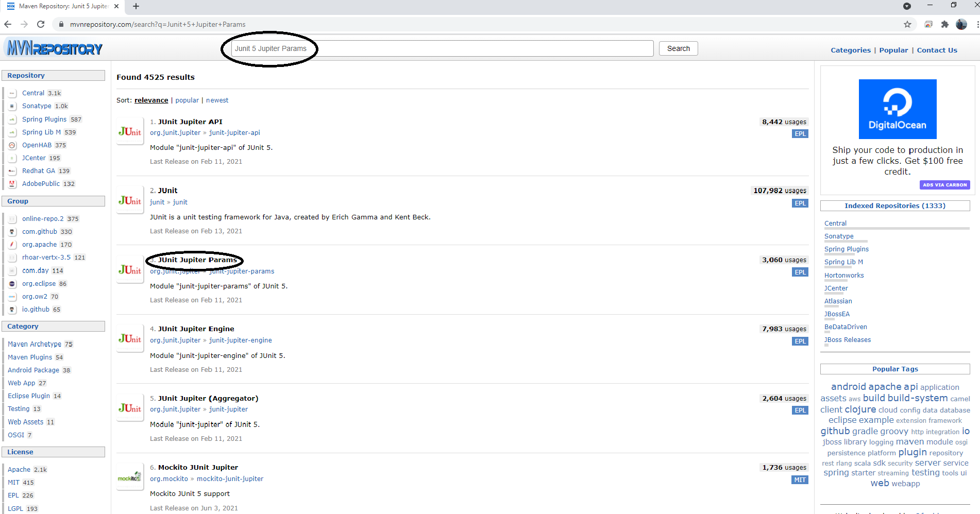Filter by Spring Plugins repository
The height and width of the screenshot is (514, 980).
pos(44,119)
